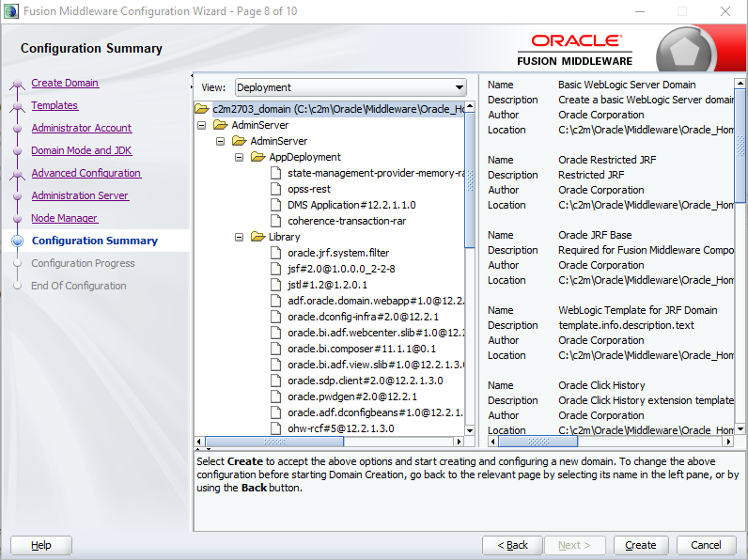Click the details pane horizontal scroll-right arrow
This screenshot has height=560, width=748.
728,442
